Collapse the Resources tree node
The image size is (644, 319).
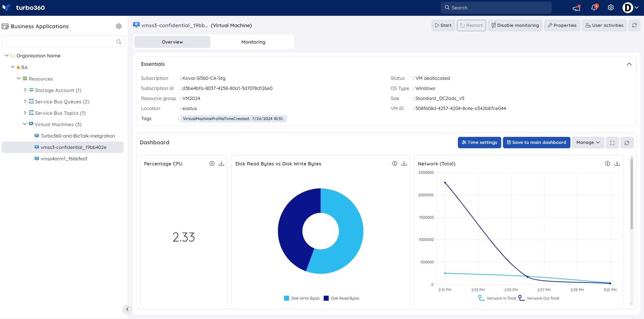[19, 78]
